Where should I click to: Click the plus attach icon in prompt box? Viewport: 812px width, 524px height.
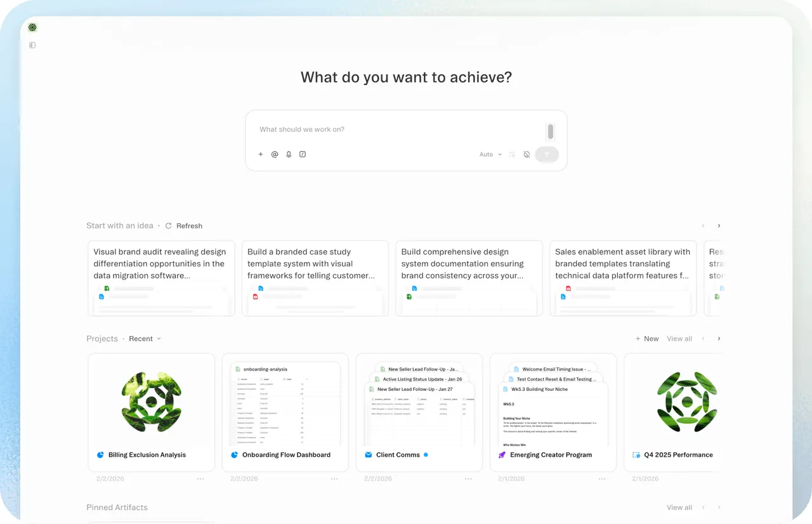pos(261,154)
